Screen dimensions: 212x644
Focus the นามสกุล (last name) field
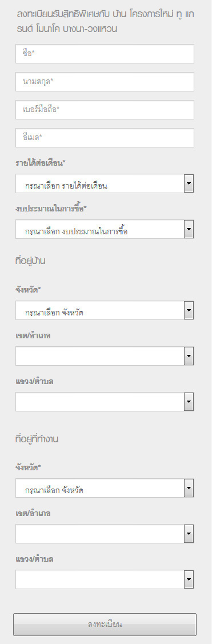pyautogui.click(x=105, y=82)
